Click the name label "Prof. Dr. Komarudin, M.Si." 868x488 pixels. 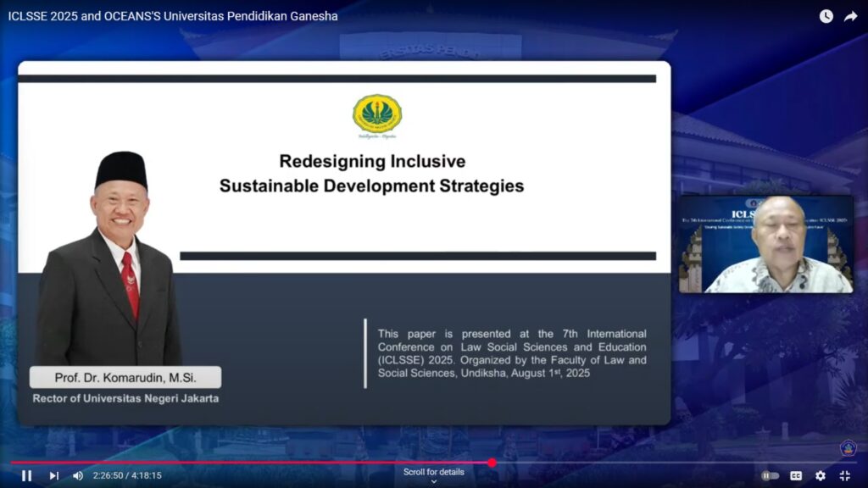(125, 377)
